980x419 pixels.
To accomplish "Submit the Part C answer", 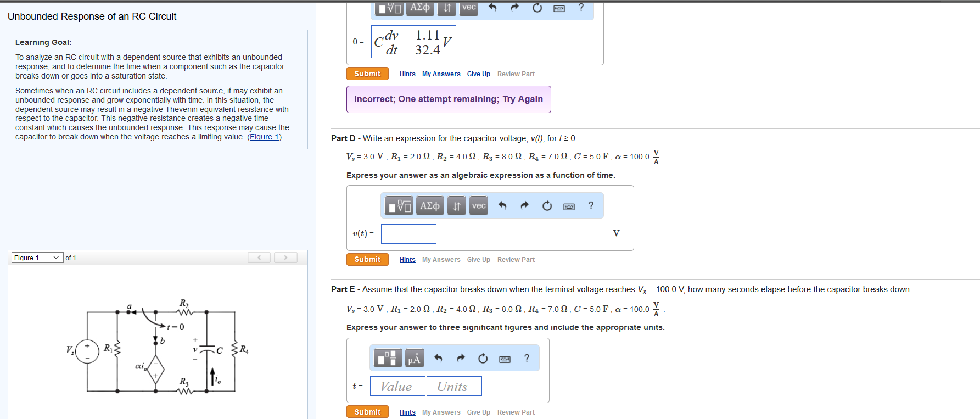I will click(x=367, y=74).
